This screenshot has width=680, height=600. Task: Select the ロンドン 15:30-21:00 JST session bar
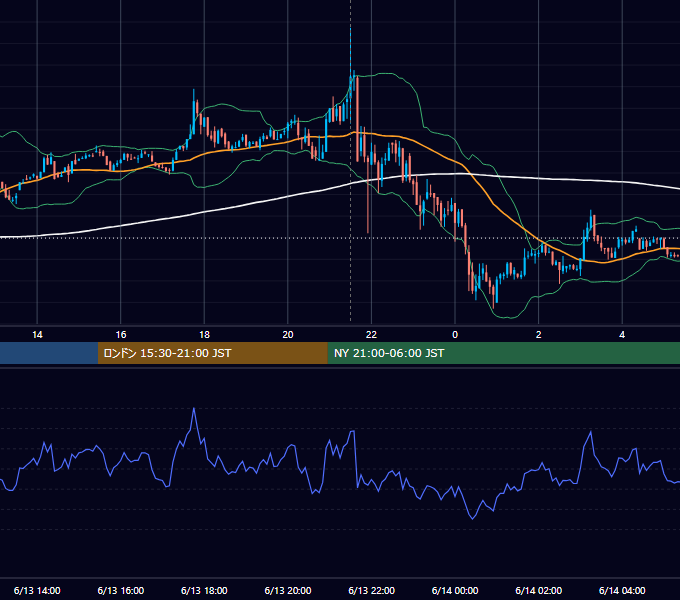pos(212,353)
